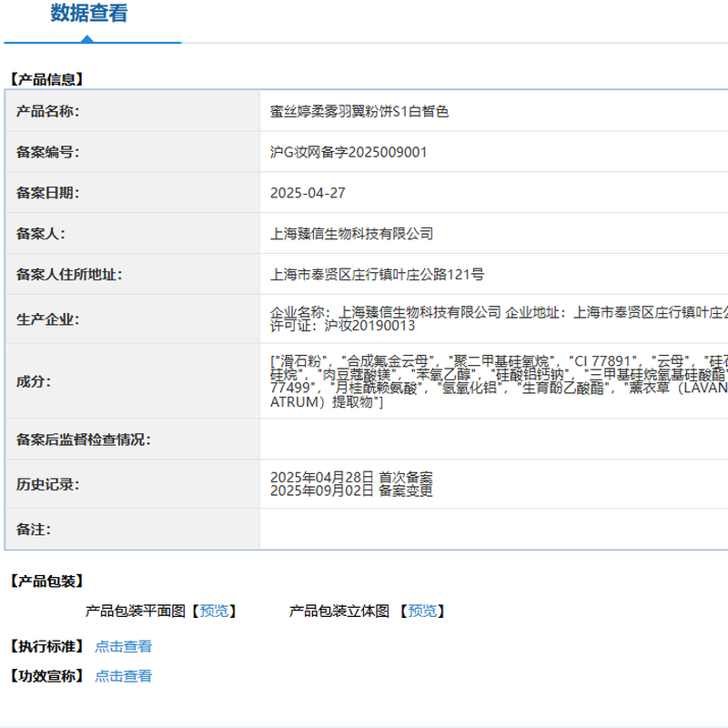Preview the 产品包装平面图 image
Screen dimensions: 728x728
point(216,611)
